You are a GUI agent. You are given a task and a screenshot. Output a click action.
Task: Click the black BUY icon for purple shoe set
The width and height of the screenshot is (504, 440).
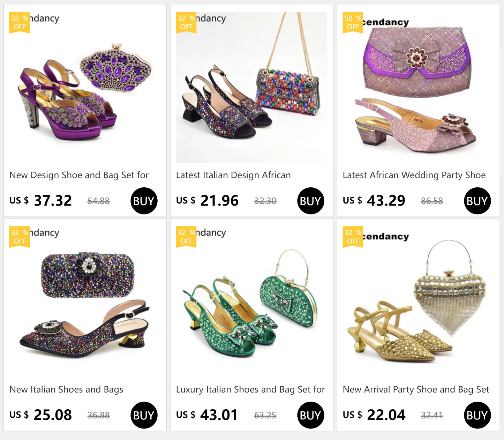click(x=143, y=200)
